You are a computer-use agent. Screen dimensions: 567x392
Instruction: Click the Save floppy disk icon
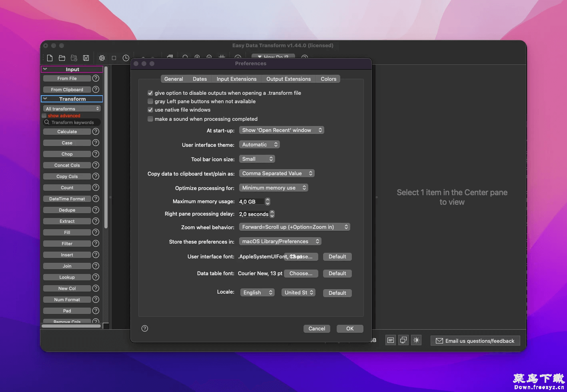pyautogui.click(x=86, y=58)
